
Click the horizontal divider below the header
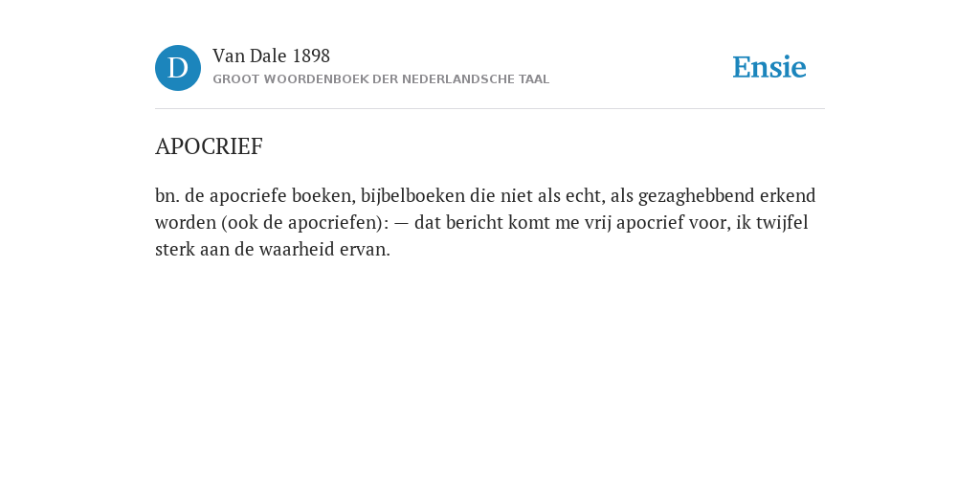coord(490,109)
